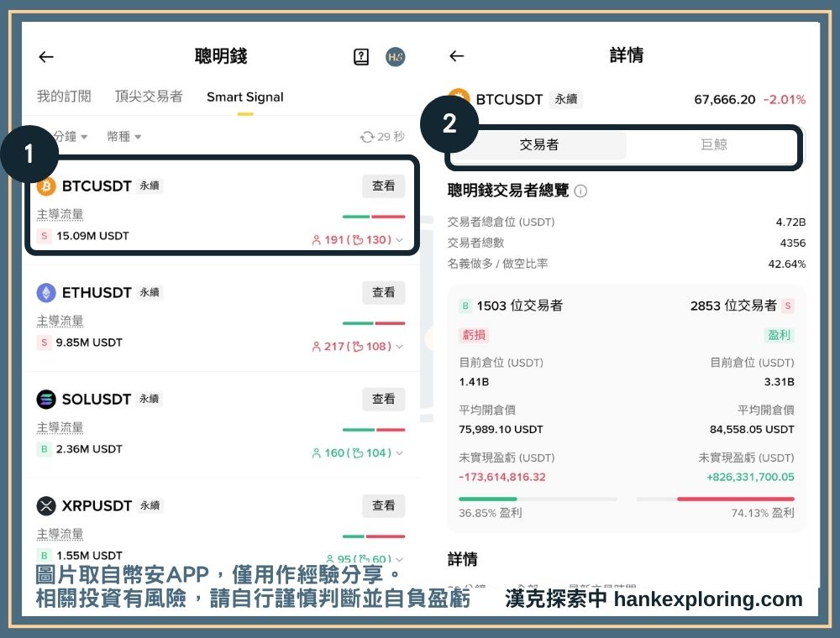Click the XRP coin icon beside XRPUSDT

click(x=45, y=506)
